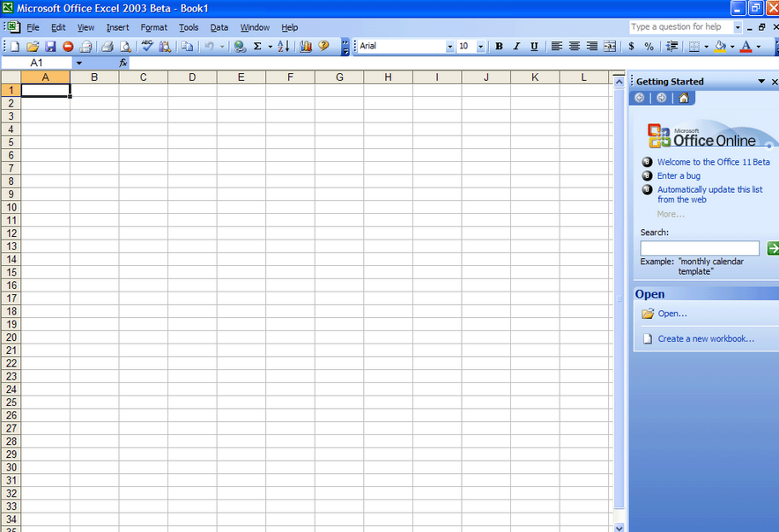Click the Font Color red A button
This screenshot has height=532, width=779.
[x=746, y=46]
